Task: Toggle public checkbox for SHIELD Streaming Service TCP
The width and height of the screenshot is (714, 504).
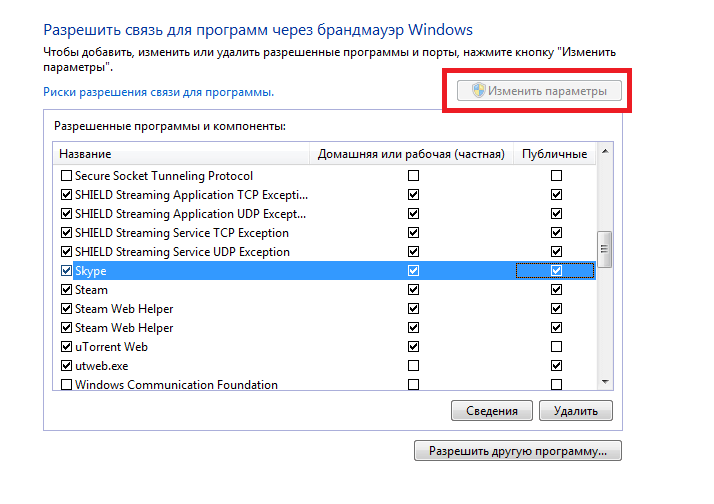Action: click(556, 233)
